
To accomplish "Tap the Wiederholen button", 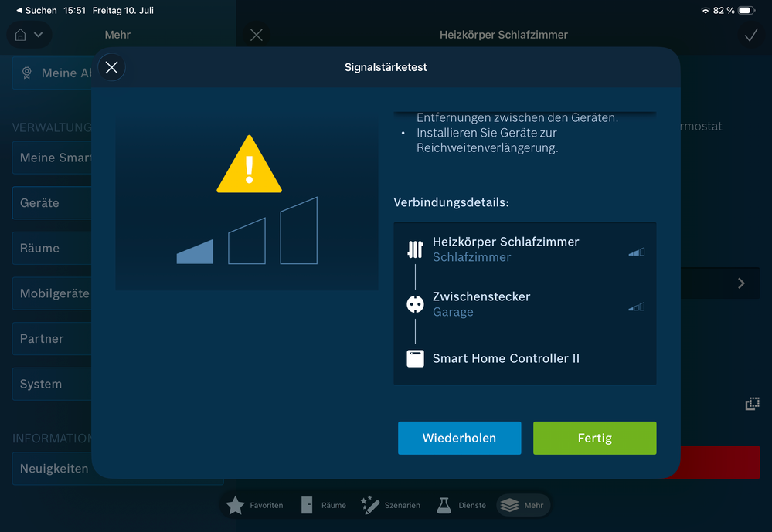I will pos(459,438).
